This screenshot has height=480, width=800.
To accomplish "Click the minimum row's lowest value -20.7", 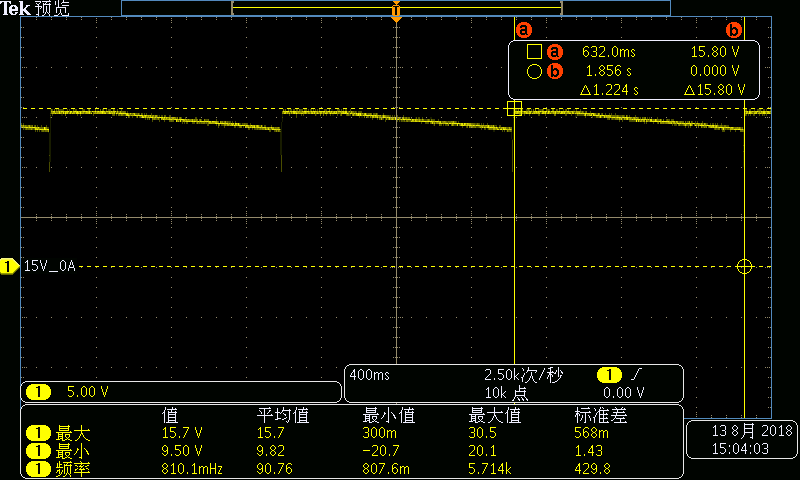I will tap(381, 451).
